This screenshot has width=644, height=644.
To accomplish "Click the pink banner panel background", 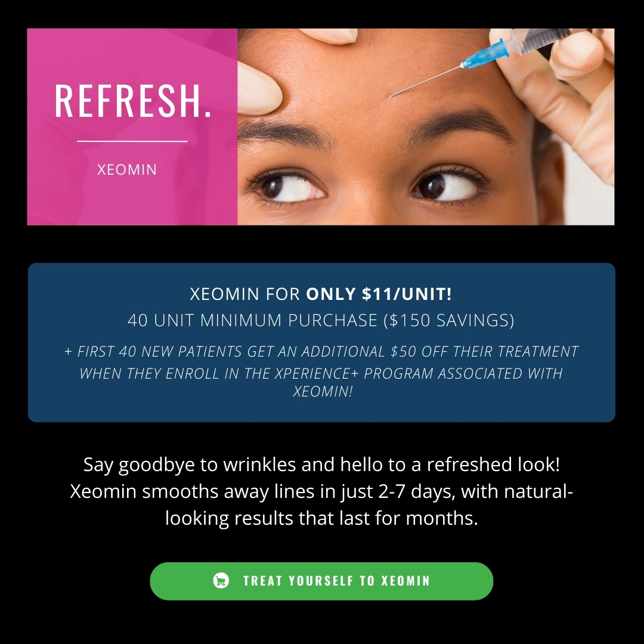I will point(132,197).
